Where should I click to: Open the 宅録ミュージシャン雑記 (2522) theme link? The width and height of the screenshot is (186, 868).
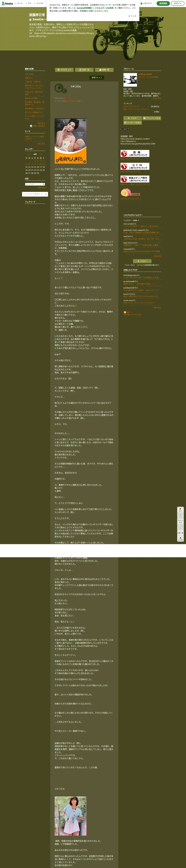[34, 138]
